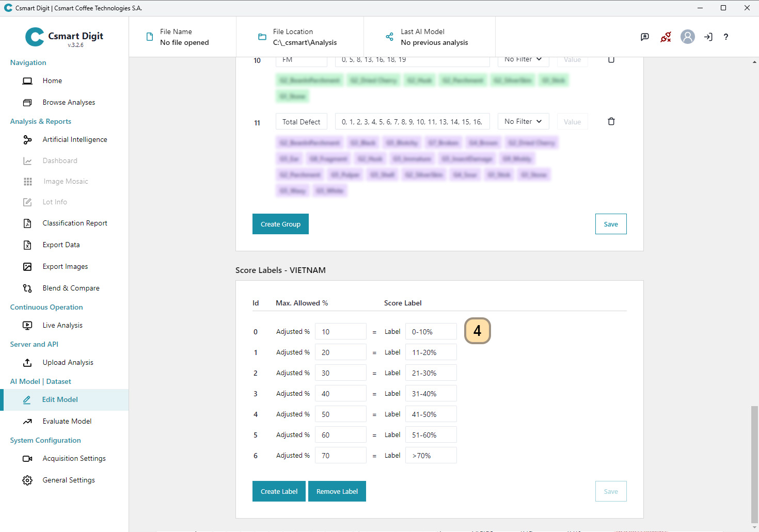Click the File Location folder icon
The height and width of the screenshot is (532, 759).
[x=262, y=37]
